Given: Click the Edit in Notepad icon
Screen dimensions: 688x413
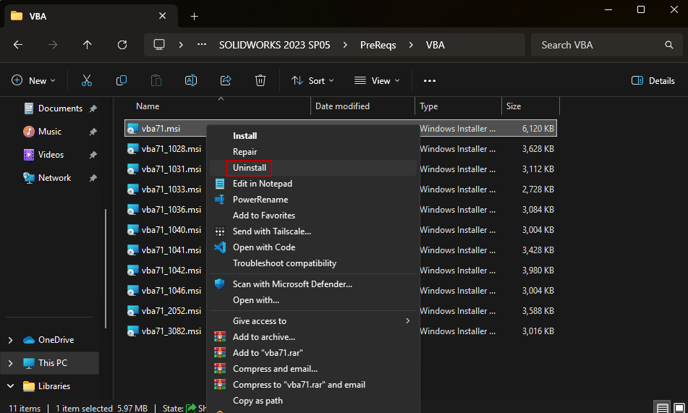Looking at the screenshot, I should pos(220,183).
